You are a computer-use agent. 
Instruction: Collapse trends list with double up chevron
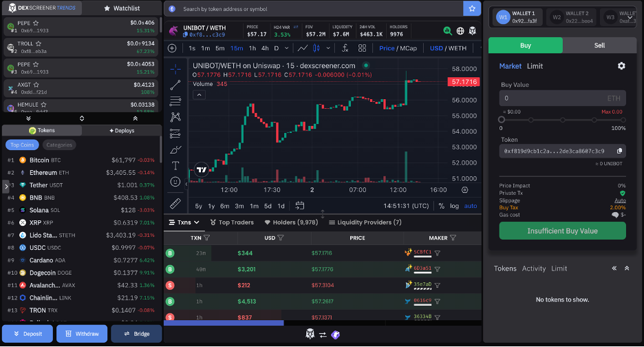click(135, 118)
